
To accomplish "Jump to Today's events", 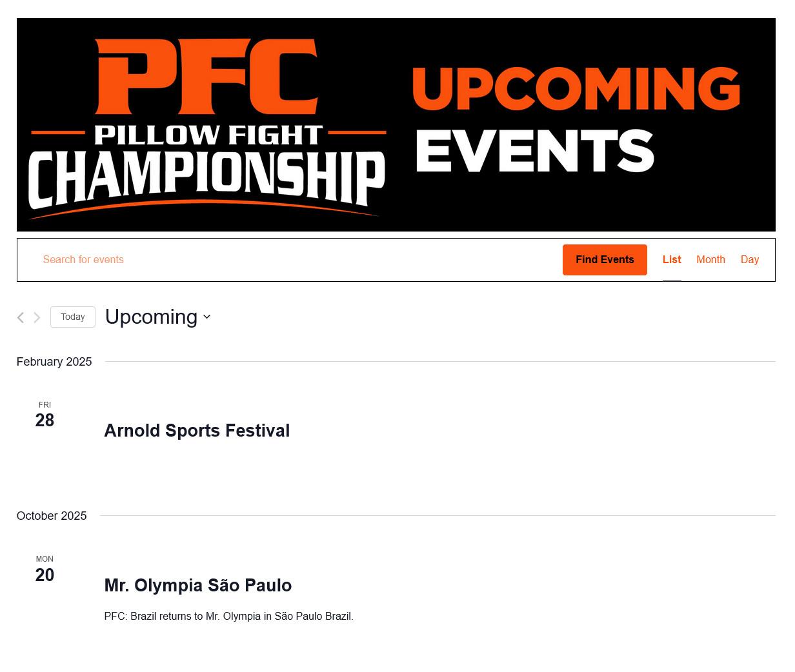I will [73, 317].
